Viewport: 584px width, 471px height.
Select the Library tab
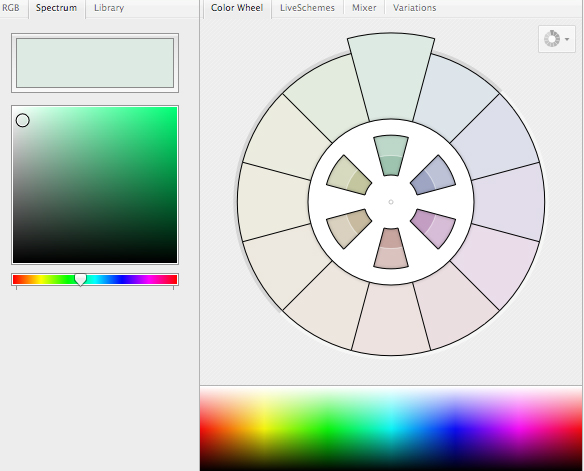pos(109,8)
